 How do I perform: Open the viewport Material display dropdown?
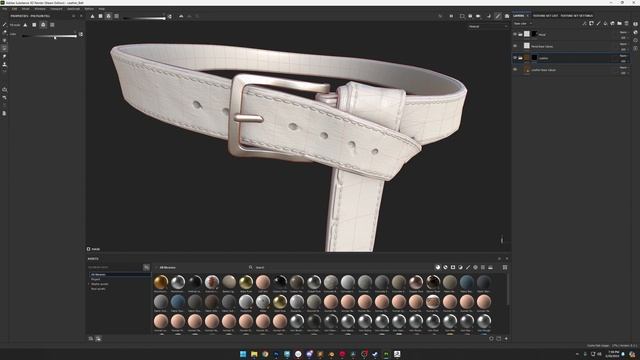488,27
